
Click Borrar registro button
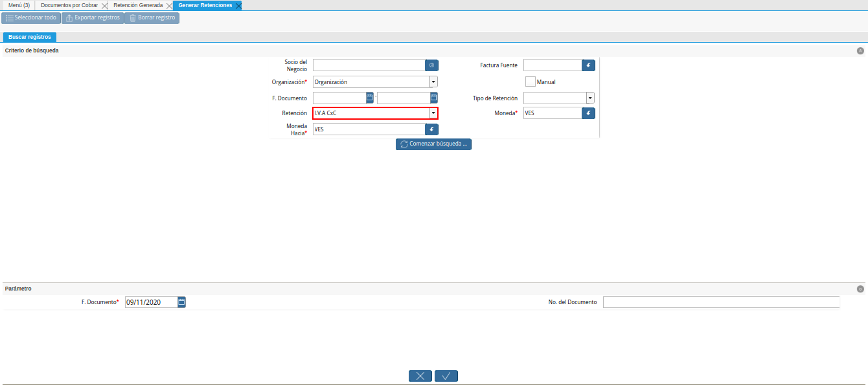click(x=152, y=18)
